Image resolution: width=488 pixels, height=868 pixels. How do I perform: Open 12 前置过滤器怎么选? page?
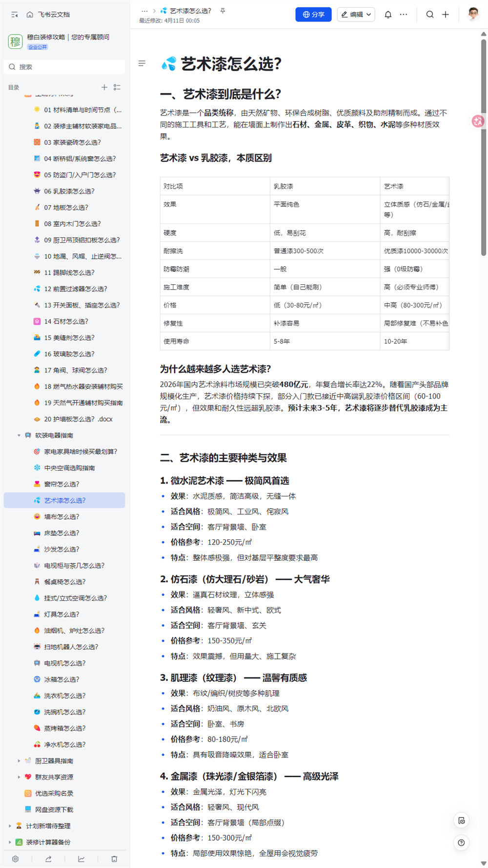coord(76,289)
